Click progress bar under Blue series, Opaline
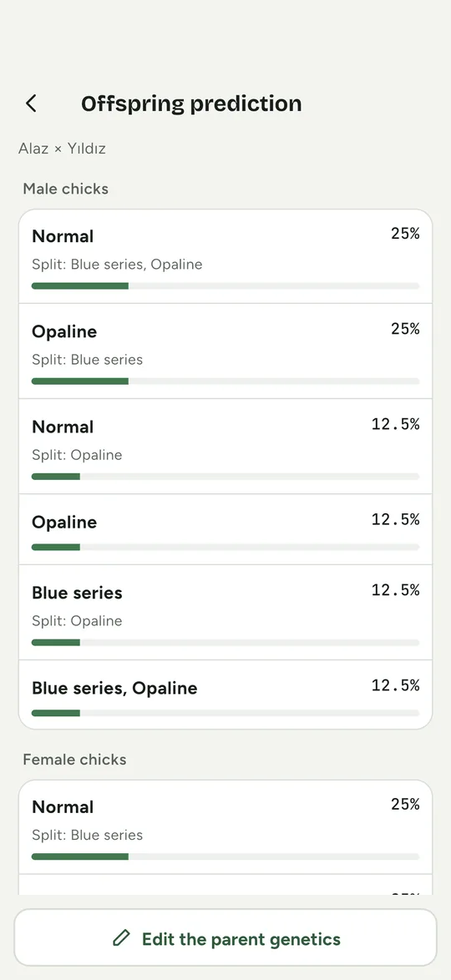The image size is (451, 980). [x=225, y=713]
